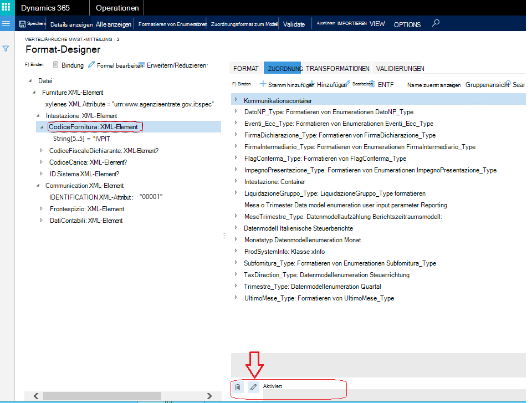
Task: Expand the Intestazione: Container data source
Action: click(236, 181)
